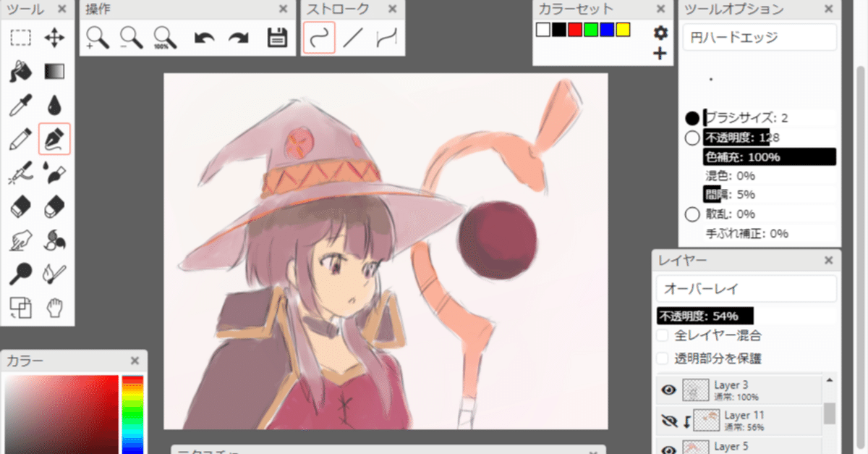Image resolution: width=868 pixels, height=454 pixels.
Task: Select the overlapping squares tool
Action: click(x=20, y=308)
